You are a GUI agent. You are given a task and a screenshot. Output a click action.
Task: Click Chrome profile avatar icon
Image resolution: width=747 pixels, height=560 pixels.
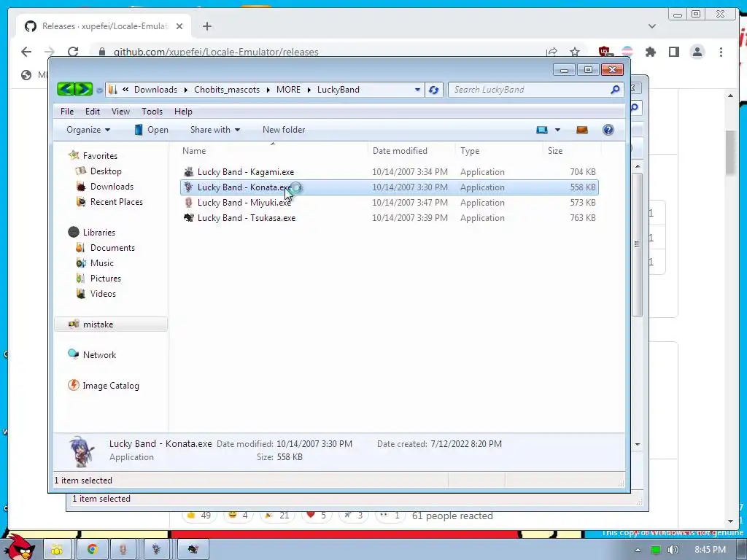[697, 52]
